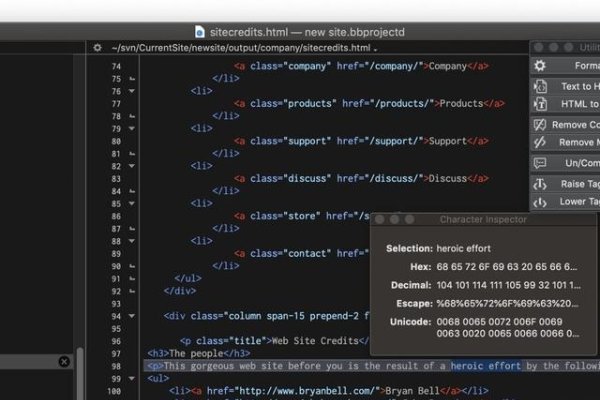Click the HTML to Text icon

coord(541,104)
